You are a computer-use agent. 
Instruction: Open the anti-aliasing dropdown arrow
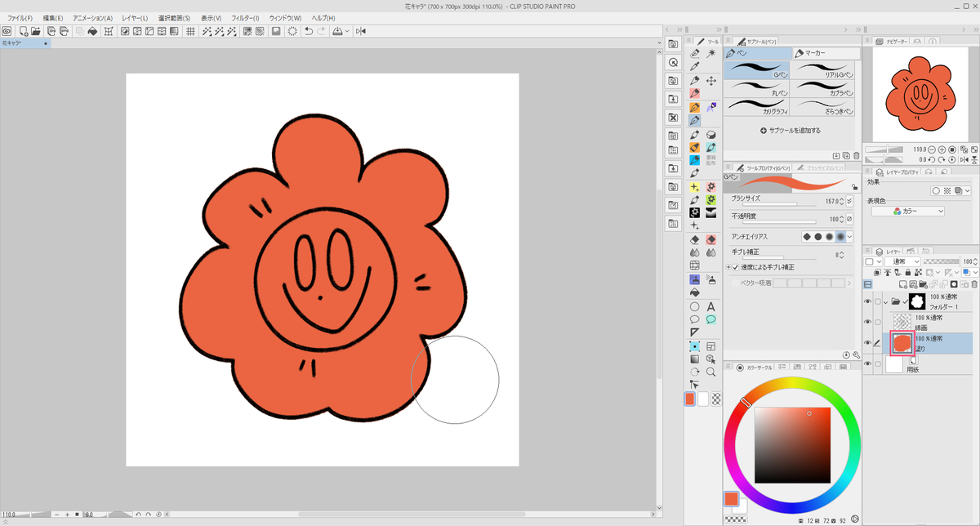850,236
